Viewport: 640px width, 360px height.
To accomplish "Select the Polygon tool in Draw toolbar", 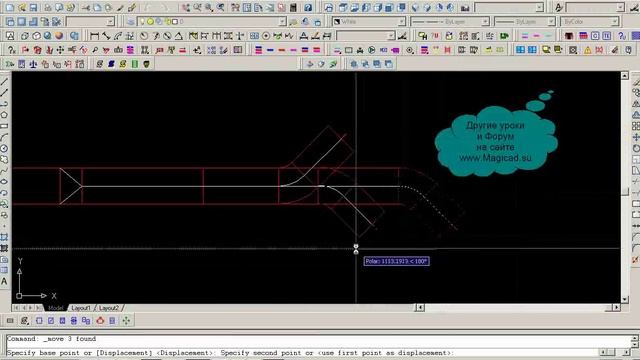I will coord(4,115).
